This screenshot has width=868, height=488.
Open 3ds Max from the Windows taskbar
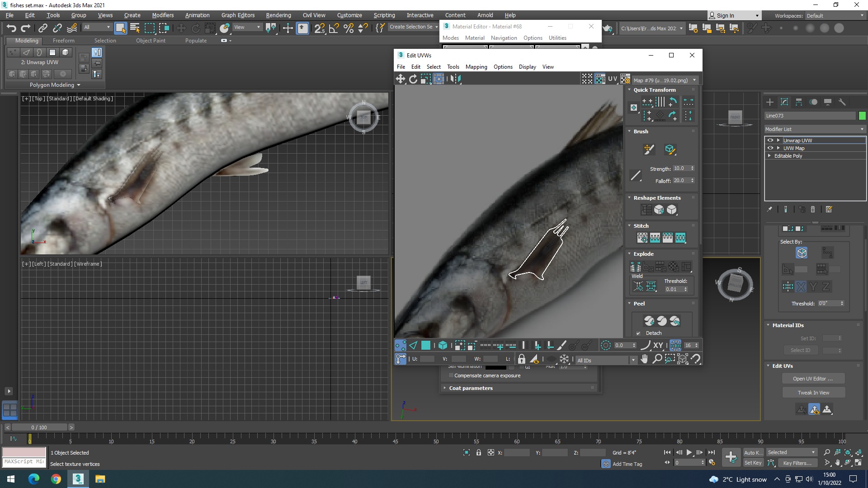click(78, 479)
